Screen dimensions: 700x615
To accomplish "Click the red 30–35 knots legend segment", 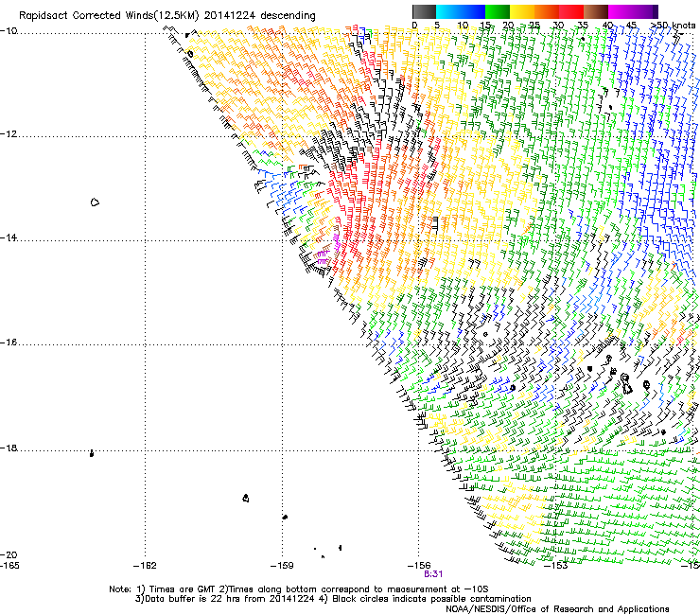I will pyautogui.click(x=571, y=11).
